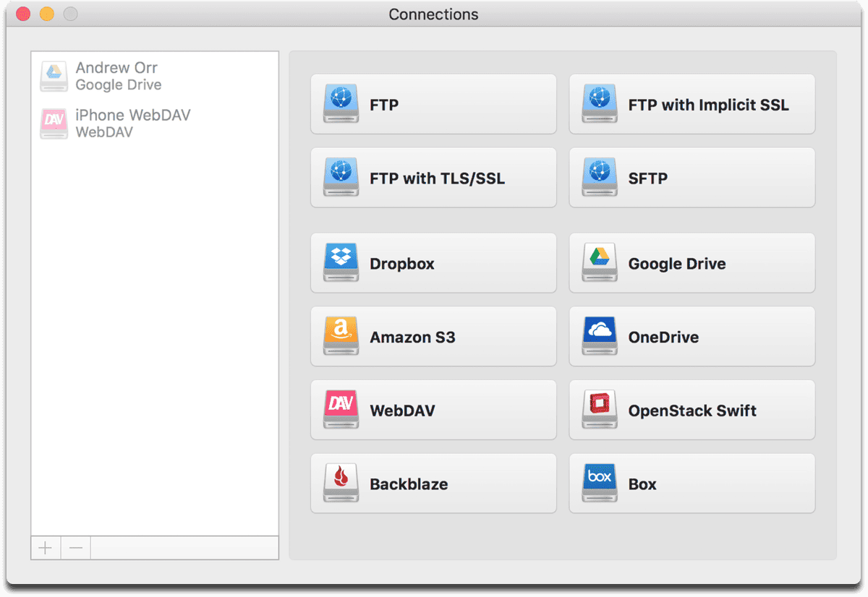Screen dimensions: 868x597
Task: Click the pink WebDAV icon in grid
Action: [341, 410]
